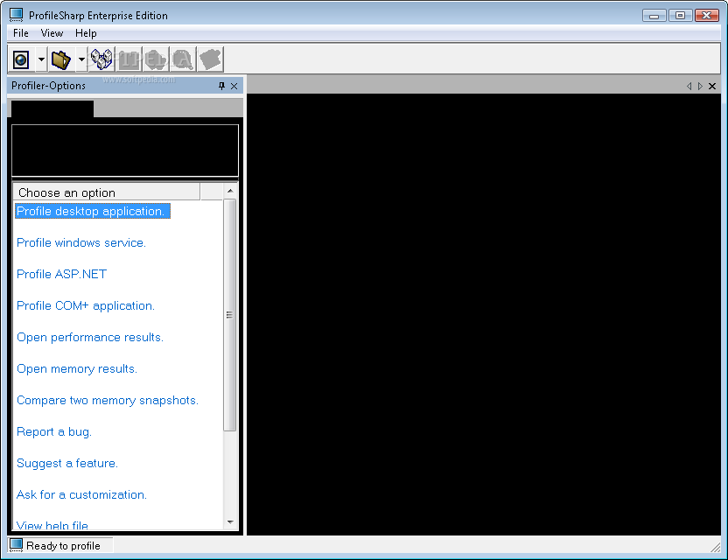This screenshot has width=728, height=560.
Task: Choose 'Ask for a customization.' link
Action: click(x=81, y=494)
